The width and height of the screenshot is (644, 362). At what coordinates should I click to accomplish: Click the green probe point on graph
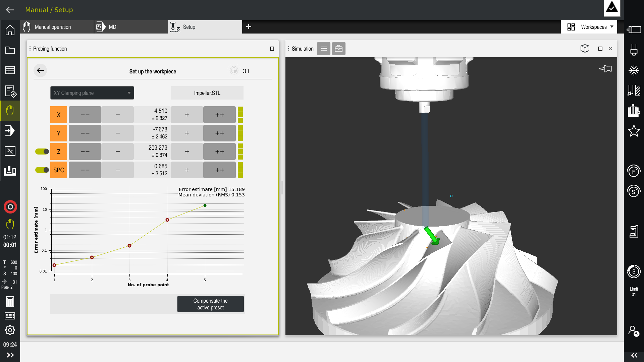click(205, 205)
